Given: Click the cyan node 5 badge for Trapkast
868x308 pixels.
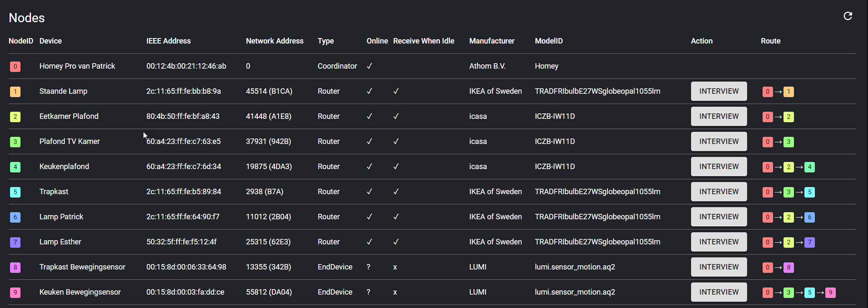Looking at the screenshot, I should 15,192.
